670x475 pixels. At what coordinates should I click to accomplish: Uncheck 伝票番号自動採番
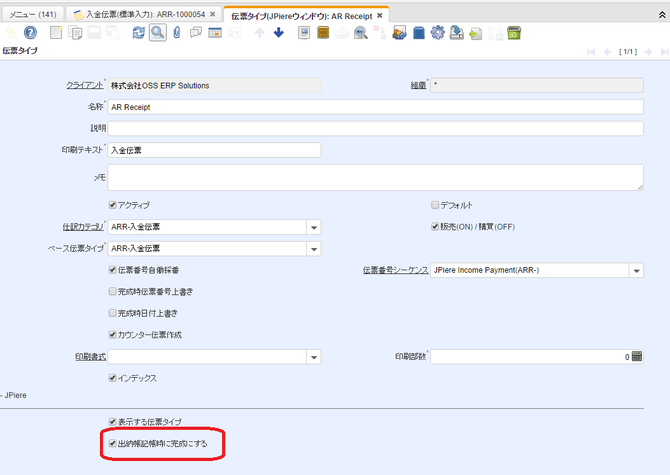(x=112, y=270)
